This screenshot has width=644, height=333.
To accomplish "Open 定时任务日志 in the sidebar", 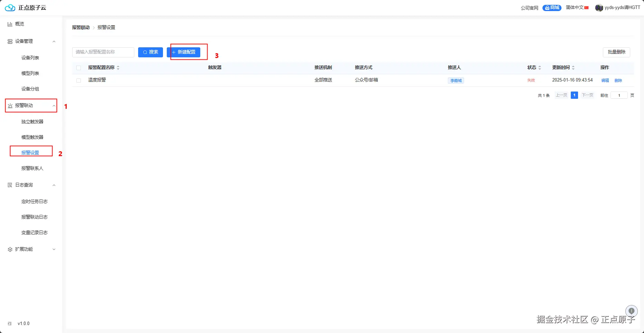I will point(35,202).
